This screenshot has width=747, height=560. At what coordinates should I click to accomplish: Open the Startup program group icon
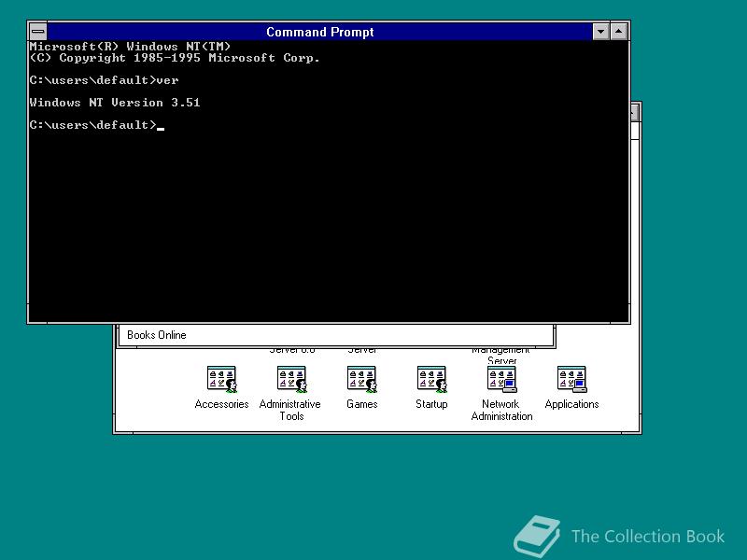[431, 379]
